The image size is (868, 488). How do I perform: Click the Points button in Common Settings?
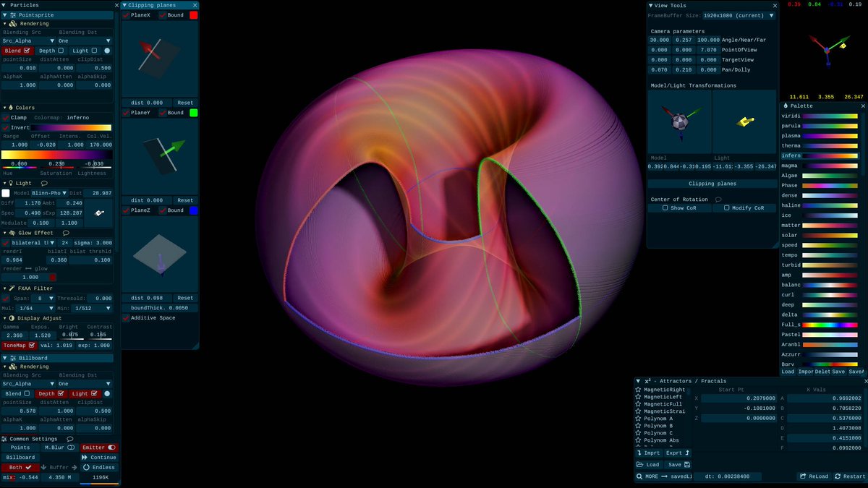[20, 448]
